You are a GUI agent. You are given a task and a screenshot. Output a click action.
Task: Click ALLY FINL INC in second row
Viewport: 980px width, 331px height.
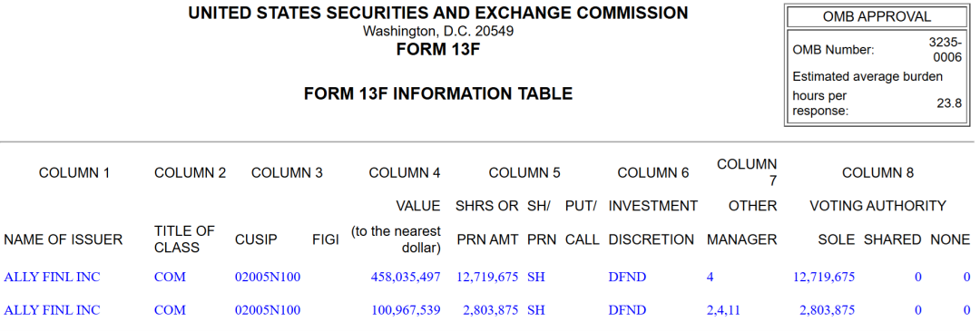coord(52,310)
